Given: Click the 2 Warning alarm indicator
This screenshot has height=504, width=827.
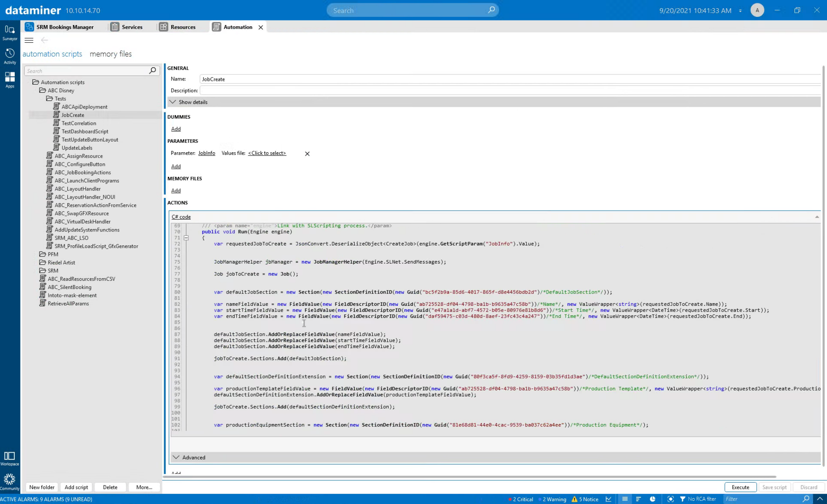Looking at the screenshot, I should [552, 499].
